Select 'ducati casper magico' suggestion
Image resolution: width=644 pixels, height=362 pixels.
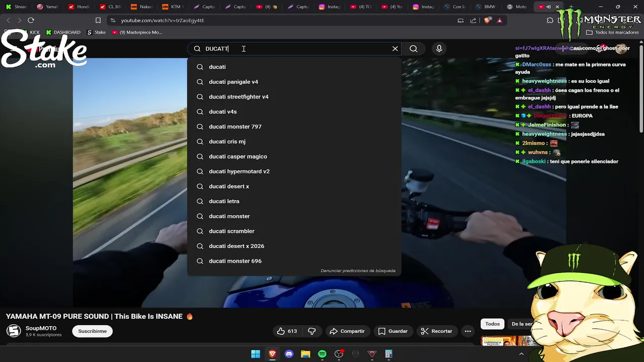[294, 156]
